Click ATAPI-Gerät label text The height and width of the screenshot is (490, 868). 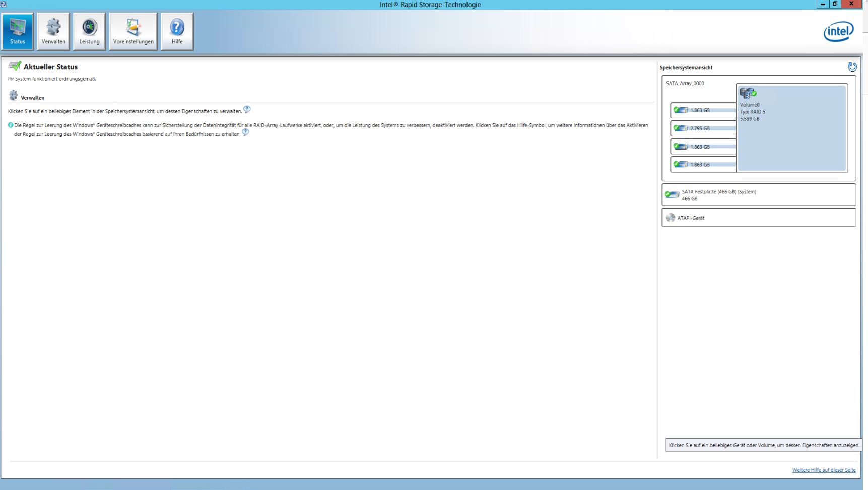tap(691, 218)
